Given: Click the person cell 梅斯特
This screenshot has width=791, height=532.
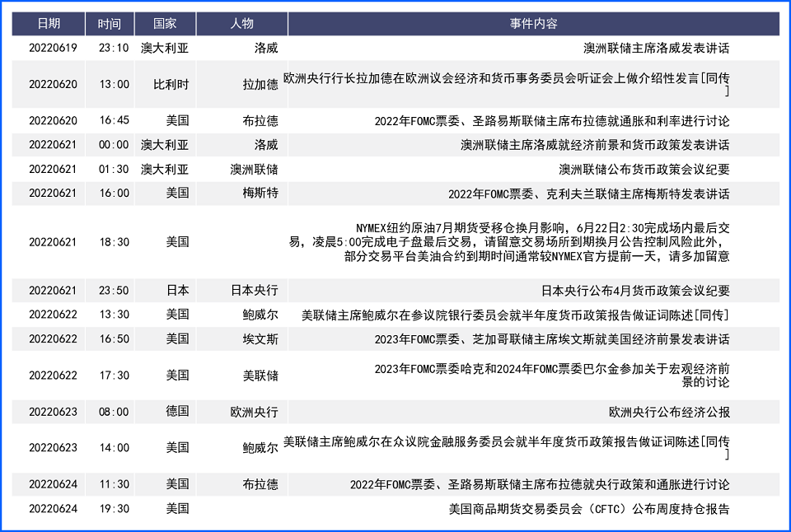Looking at the screenshot, I should tap(260, 194).
